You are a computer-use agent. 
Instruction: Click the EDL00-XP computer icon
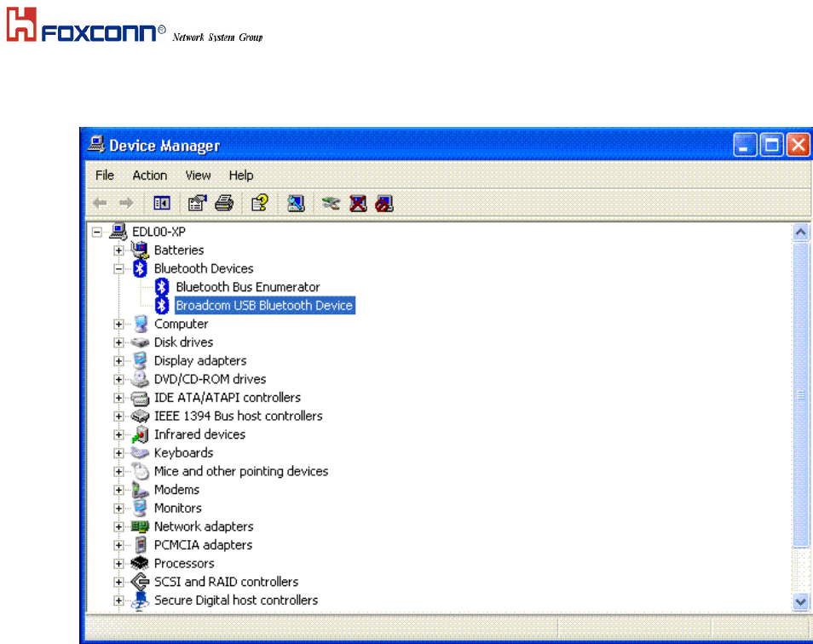click(x=118, y=232)
